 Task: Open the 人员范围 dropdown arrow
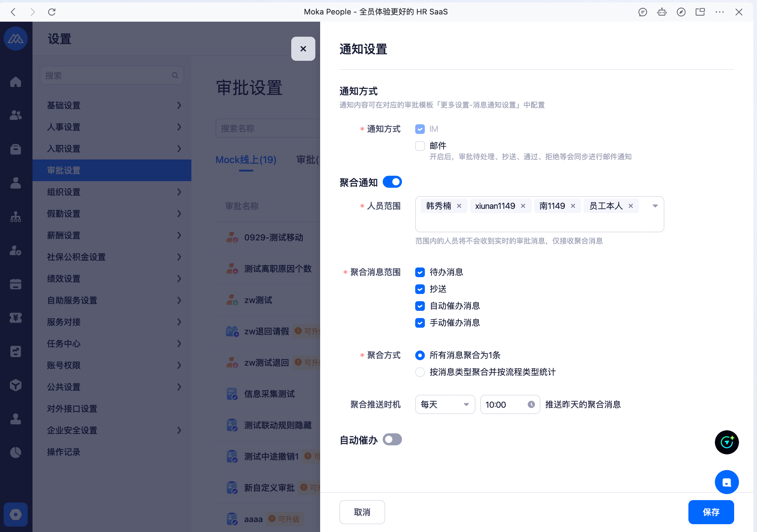pos(655,206)
